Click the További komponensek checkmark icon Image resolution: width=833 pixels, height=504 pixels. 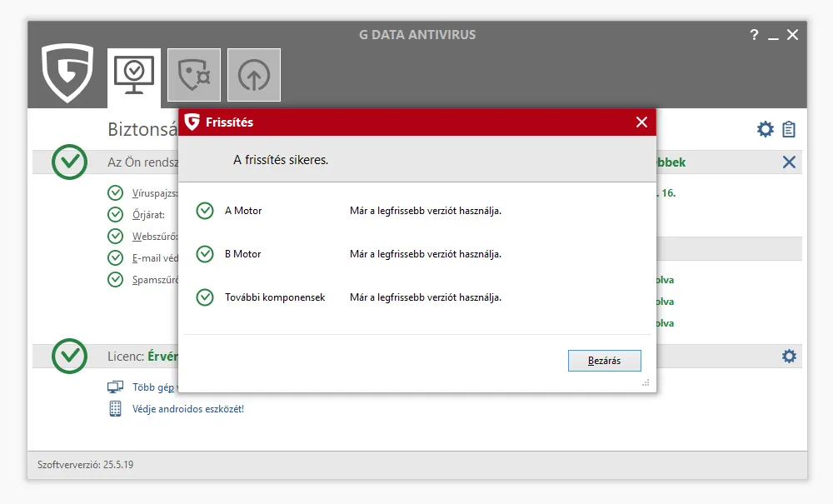click(x=205, y=297)
